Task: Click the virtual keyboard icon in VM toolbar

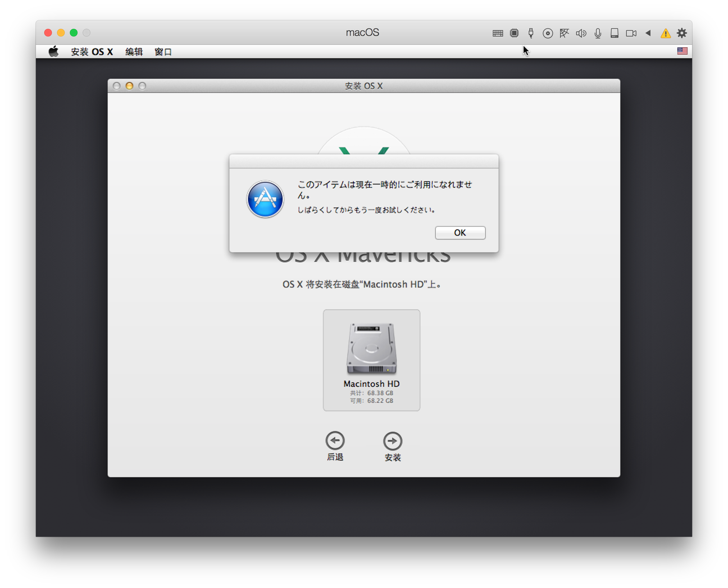Action: click(498, 33)
